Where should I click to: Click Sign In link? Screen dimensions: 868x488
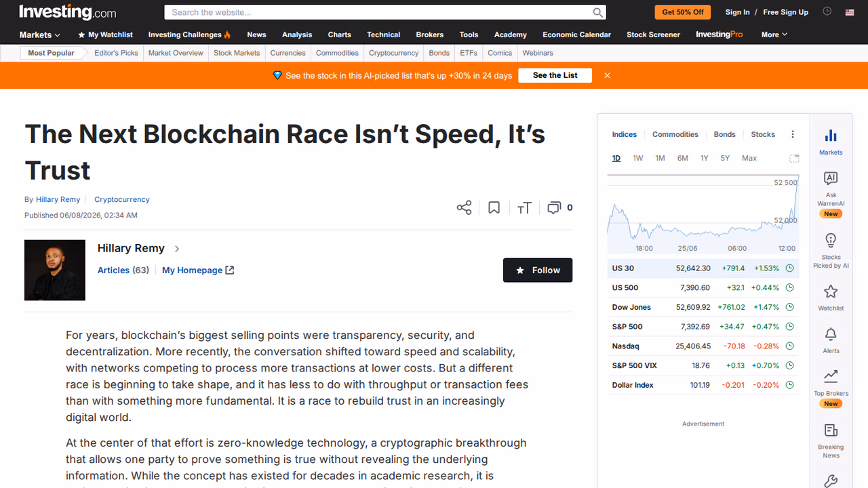point(737,12)
